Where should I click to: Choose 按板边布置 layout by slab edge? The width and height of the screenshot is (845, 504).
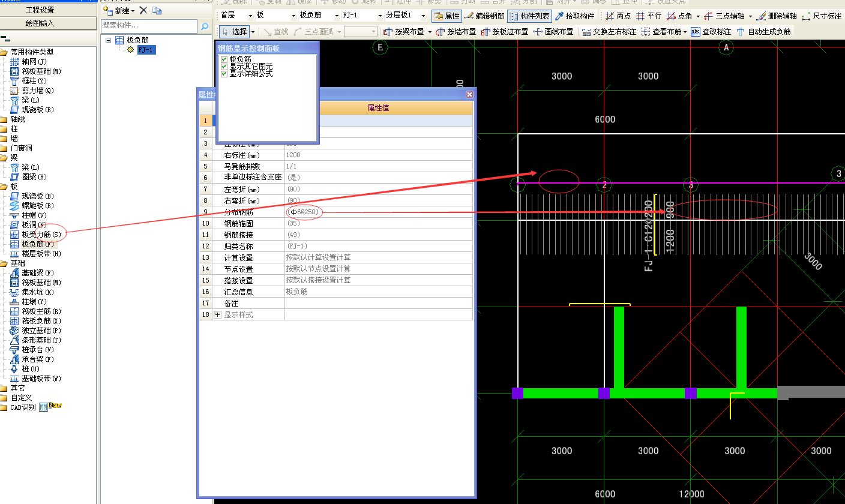[505, 32]
